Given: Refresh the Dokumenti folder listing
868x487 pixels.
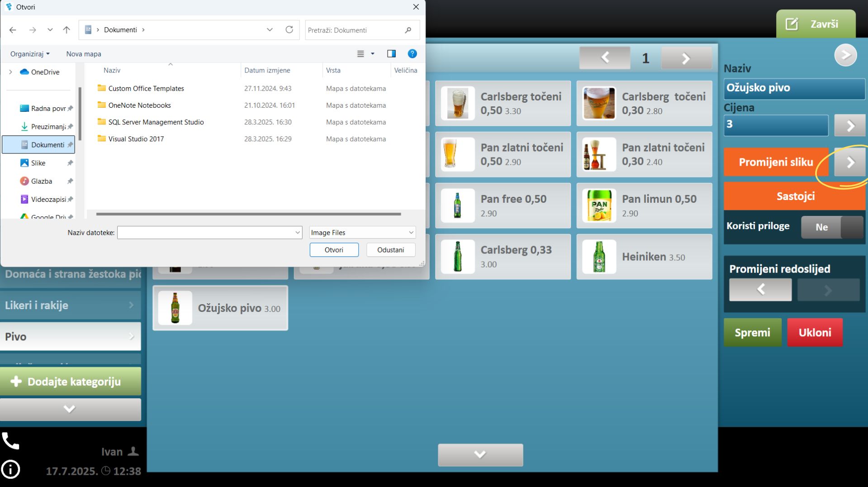Looking at the screenshot, I should (289, 30).
